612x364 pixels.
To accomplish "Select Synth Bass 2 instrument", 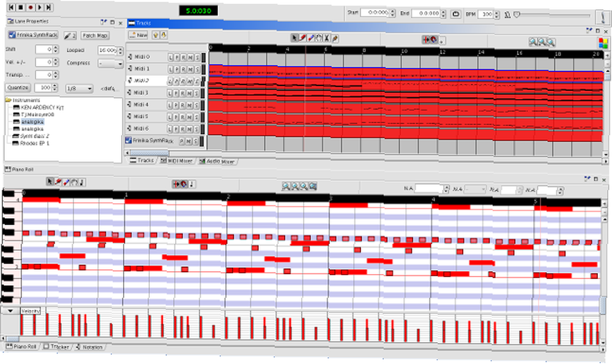I will coord(35,136).
